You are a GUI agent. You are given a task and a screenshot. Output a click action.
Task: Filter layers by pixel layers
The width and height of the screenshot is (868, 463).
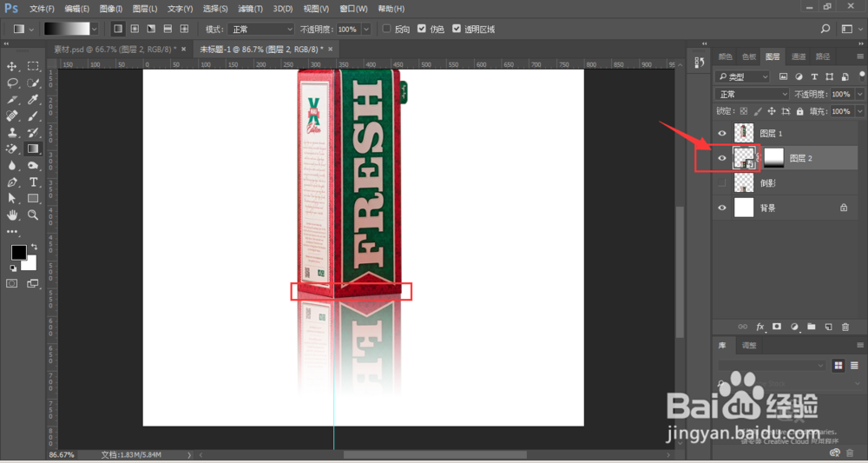[783, 76]
